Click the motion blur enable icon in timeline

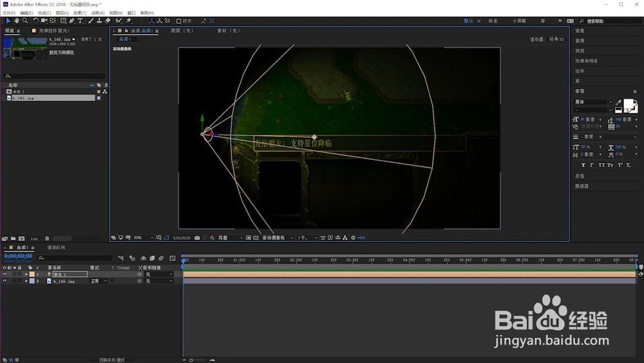click(161, 258)
